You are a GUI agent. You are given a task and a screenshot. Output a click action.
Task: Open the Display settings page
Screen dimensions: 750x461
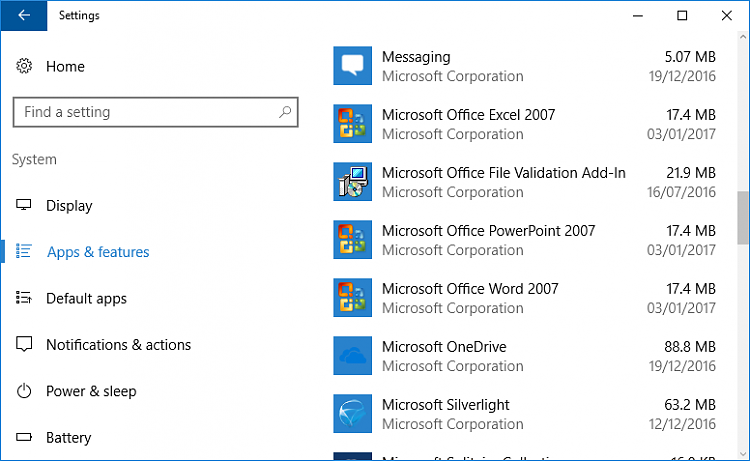69,206
